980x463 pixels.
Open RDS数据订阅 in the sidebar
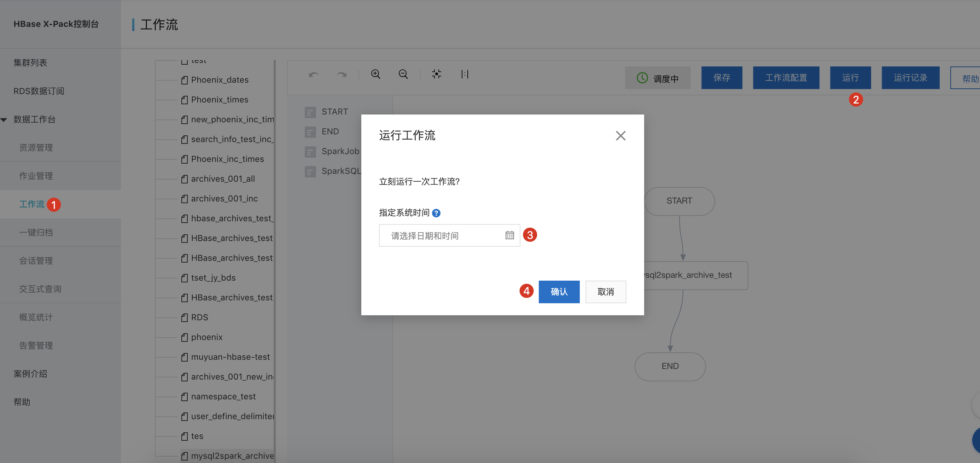coord(39,91)
